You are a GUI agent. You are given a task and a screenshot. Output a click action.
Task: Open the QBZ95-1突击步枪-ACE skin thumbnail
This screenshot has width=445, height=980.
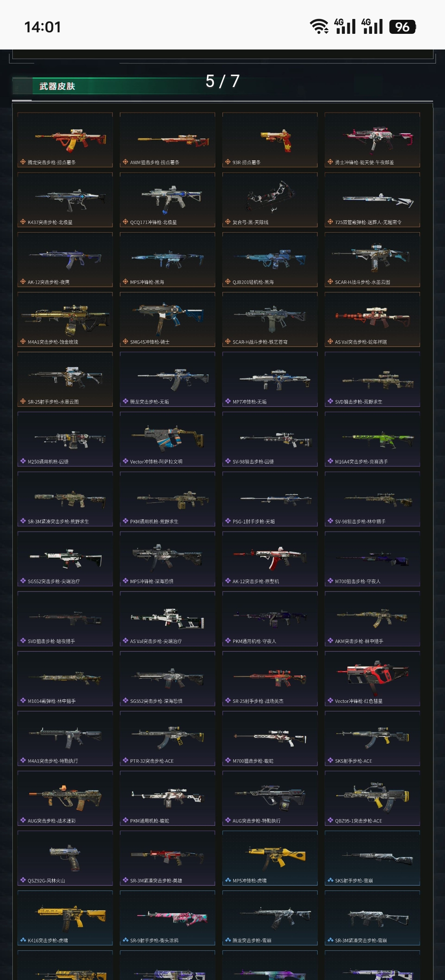[372, 798]
